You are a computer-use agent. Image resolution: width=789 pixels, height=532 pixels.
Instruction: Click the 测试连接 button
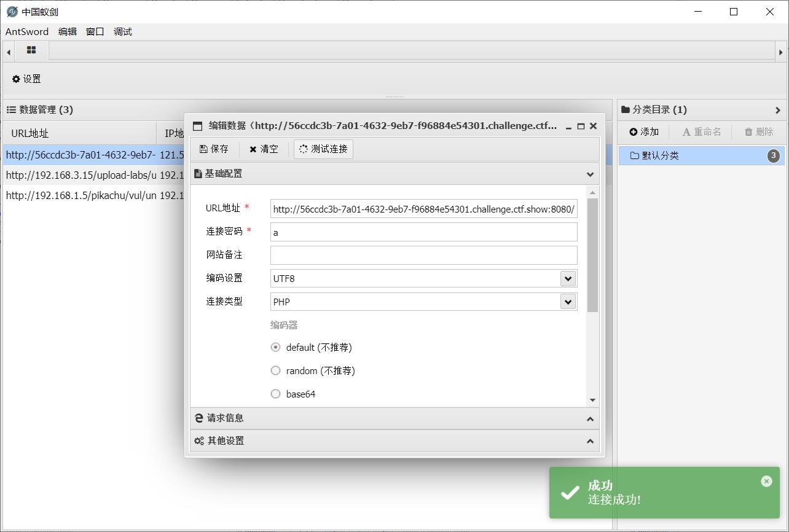pos(323,149)
